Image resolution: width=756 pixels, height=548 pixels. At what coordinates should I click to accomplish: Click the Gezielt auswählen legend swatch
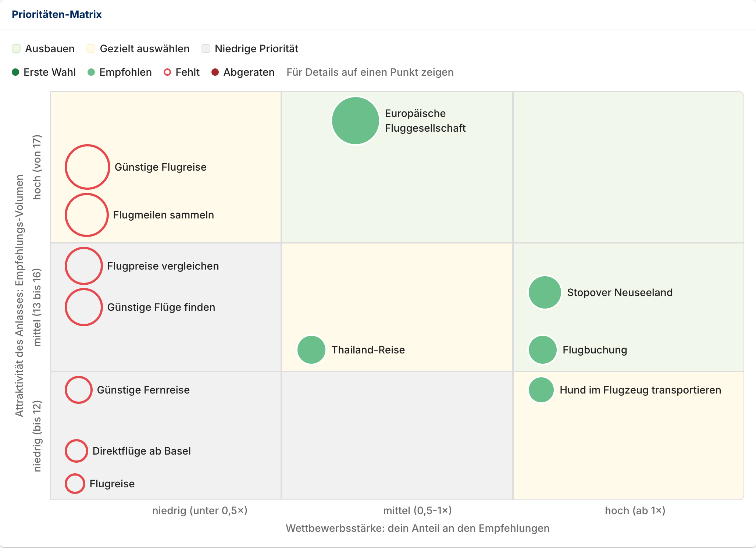tap(91, 49)
